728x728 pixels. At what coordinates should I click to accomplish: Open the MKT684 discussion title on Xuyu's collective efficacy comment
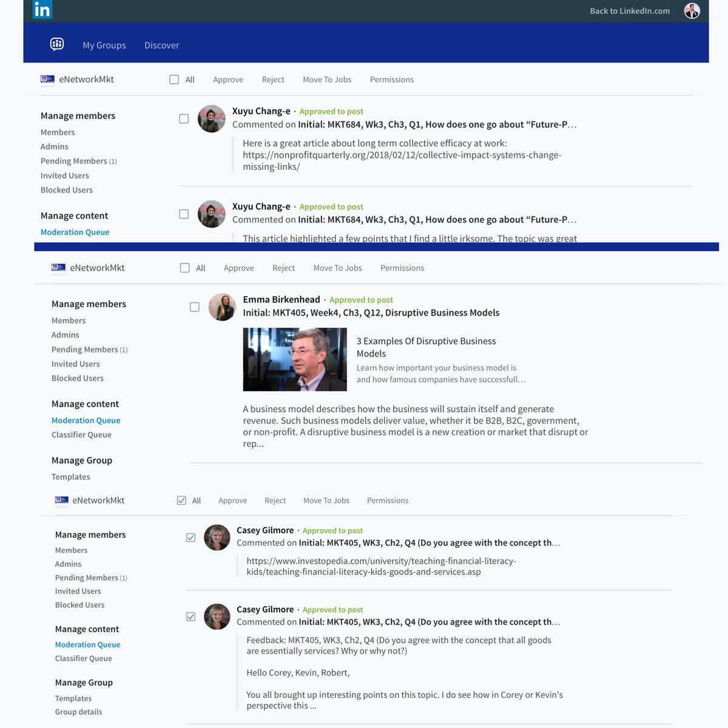437,124
